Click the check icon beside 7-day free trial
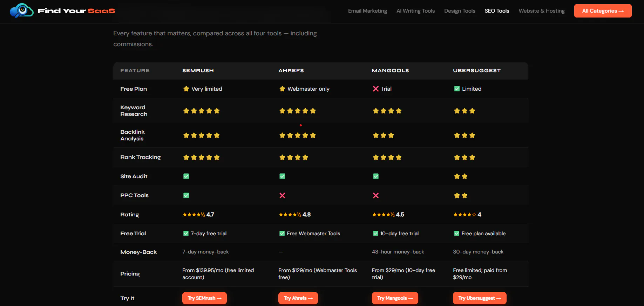The width and height of the screenshot is (644, 306). pyautogui.click(x=186, y=234)
